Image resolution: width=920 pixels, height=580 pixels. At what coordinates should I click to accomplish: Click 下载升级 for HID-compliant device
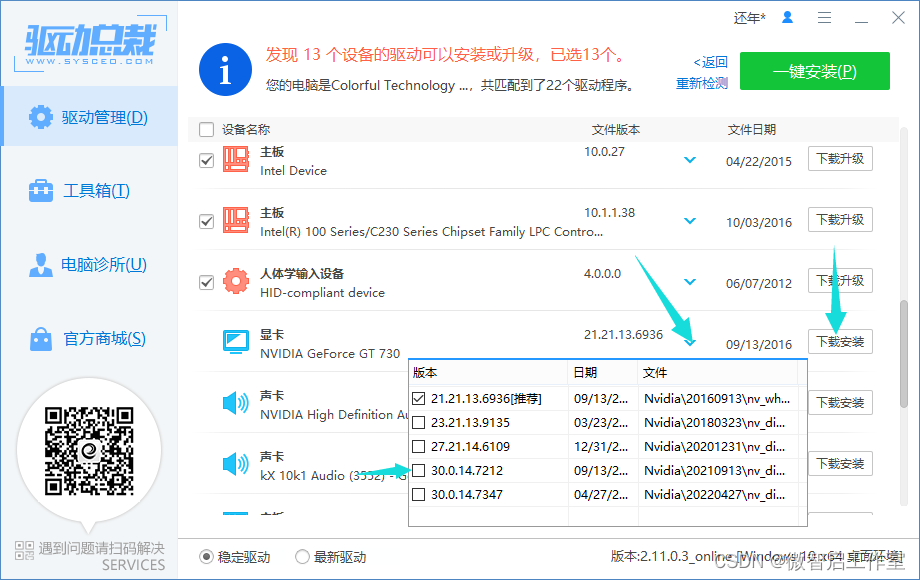840,280
